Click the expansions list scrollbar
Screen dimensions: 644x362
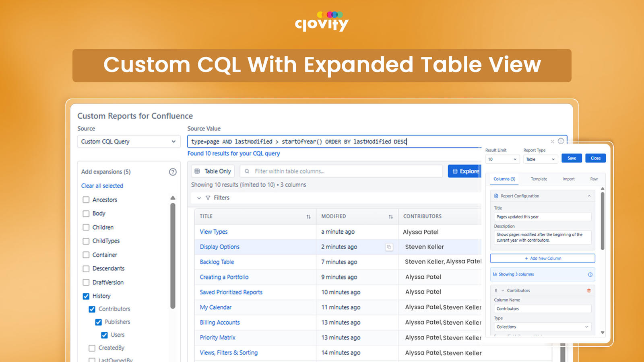tap(173, 256)
